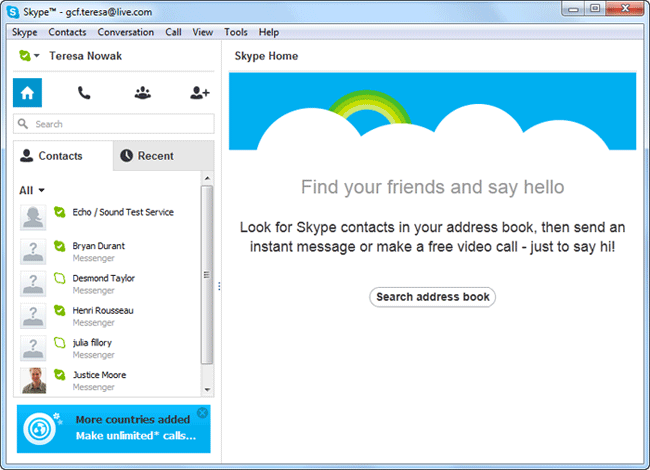The height and width of the screenshot is (470, 650).
Task: Switch to the Recent tab
Action: click(x=163, y=156)
